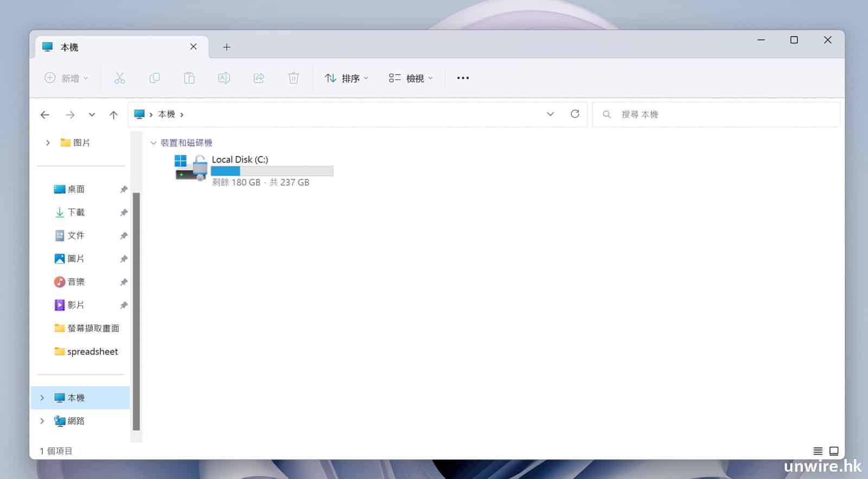
Task: Expand the 網路 tree node
Action: (x=42, y=421)
